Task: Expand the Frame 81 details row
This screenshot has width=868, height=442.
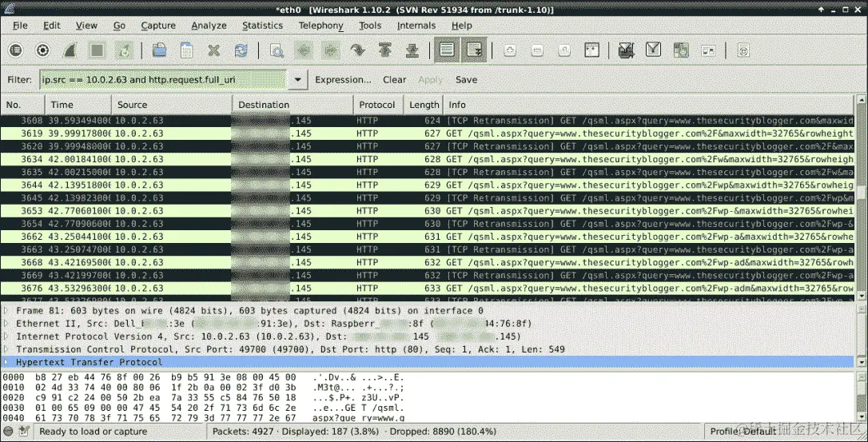Action: 6,311
